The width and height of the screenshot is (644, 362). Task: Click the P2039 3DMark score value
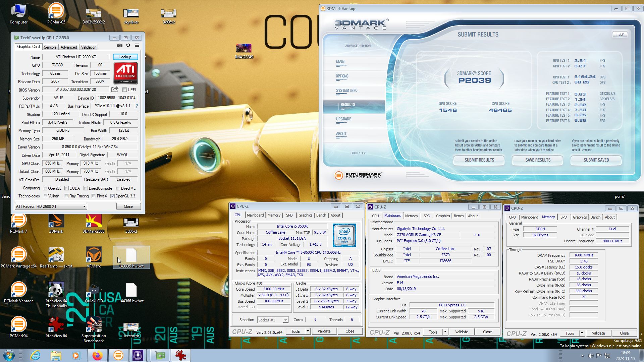click(x=474, y=80)
